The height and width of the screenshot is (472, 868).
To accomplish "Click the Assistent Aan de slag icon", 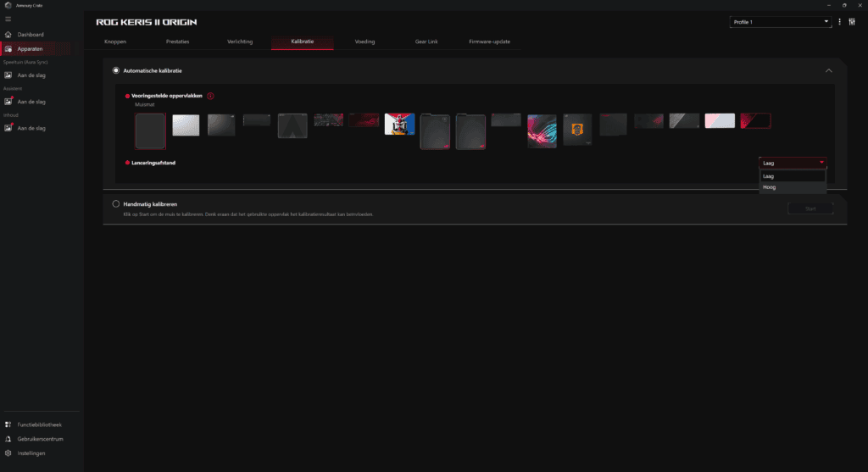I will click(x=8, y=101).
